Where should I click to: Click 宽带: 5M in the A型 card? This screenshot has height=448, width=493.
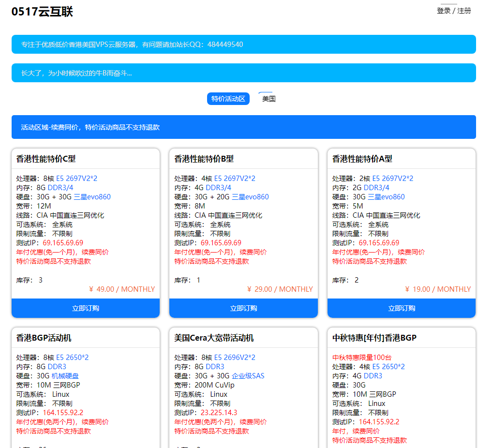tap(348, 206)
